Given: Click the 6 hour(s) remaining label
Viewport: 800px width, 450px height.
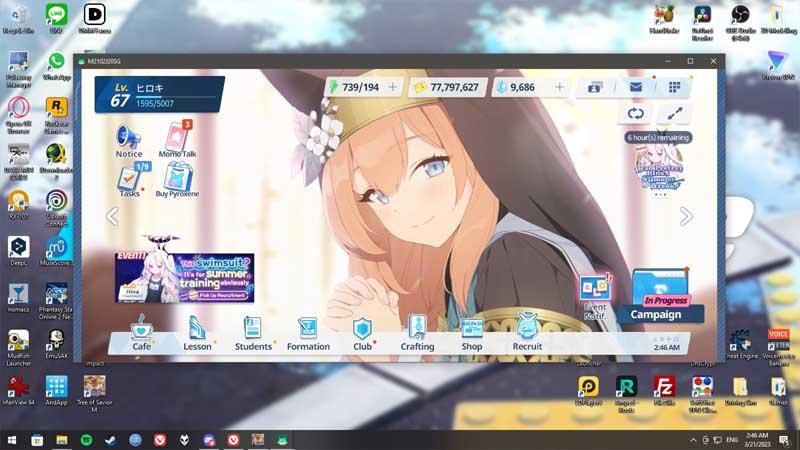Looking at the screenshot, I should tap(658, 138).
